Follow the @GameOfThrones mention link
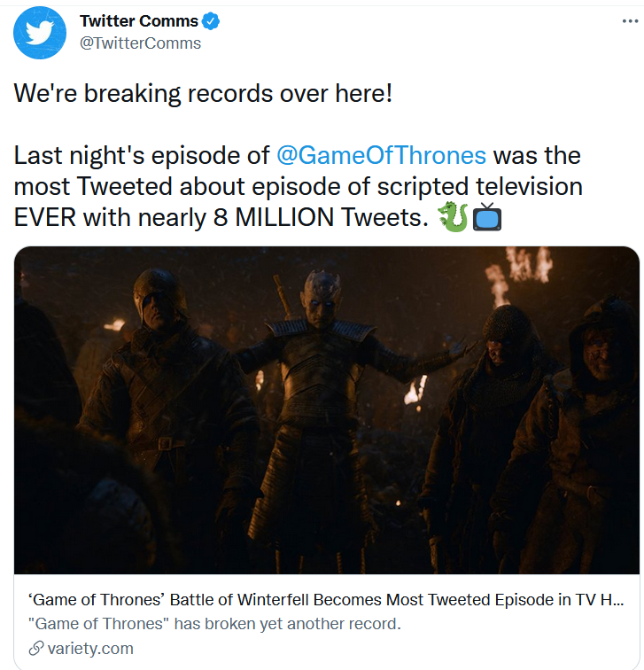The image size is (644, 670). pos(381,155)
